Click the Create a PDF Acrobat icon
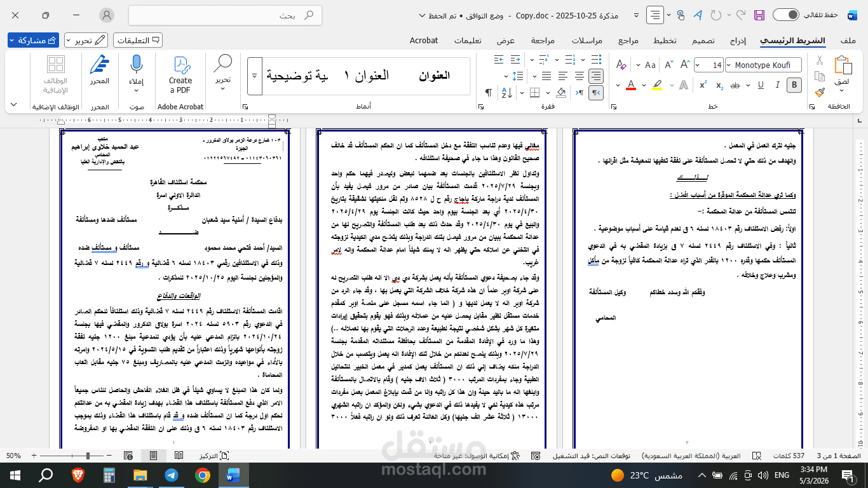 pos(180,74)
